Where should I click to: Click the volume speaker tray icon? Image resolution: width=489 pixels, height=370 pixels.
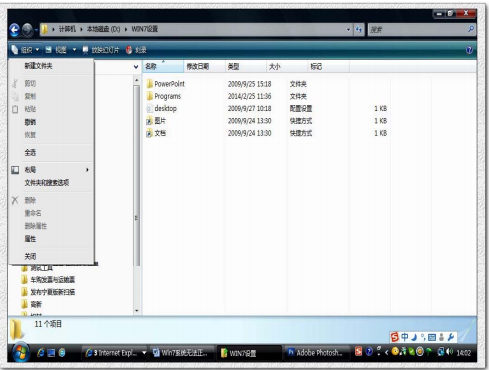coord(449,352)
